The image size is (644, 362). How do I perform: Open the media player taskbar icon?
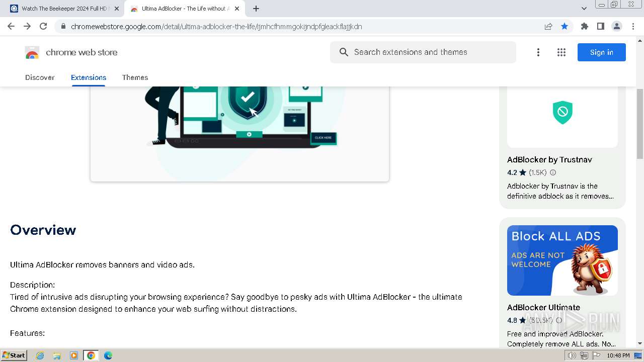[x=74, y=355]
